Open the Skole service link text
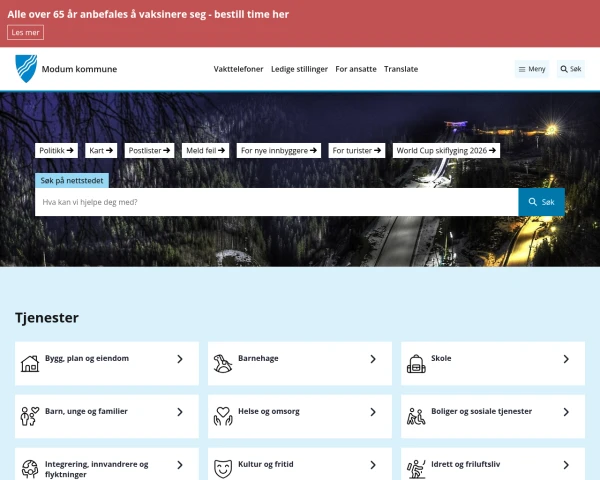Screen dimensions: 600x480 pos(441,358)
